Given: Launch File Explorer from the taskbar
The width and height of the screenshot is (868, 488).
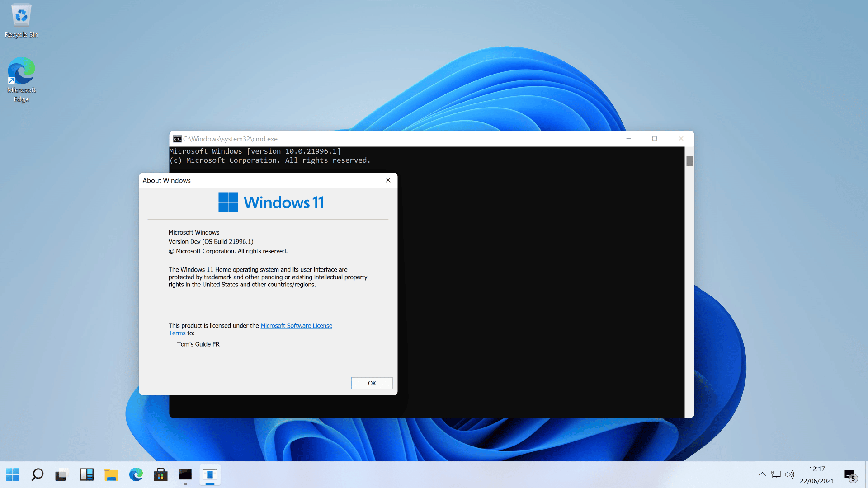Looking at the screenshot, I should (111, 475).
